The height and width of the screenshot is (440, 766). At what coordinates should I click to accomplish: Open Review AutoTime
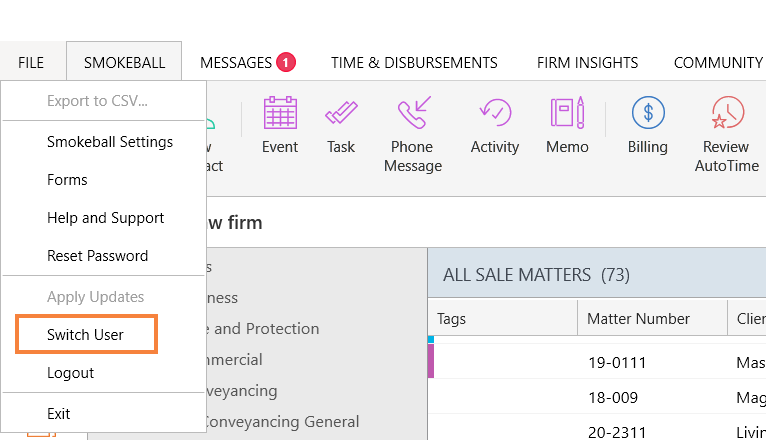(727, 134)
